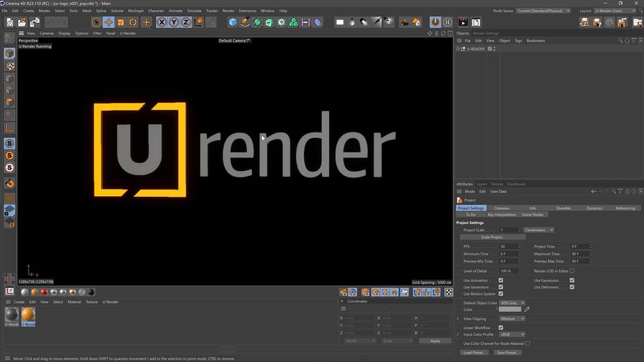Screen dimensions: 644x362
Task: Open the View Clipping Medium dropdown
Action: 512,318
